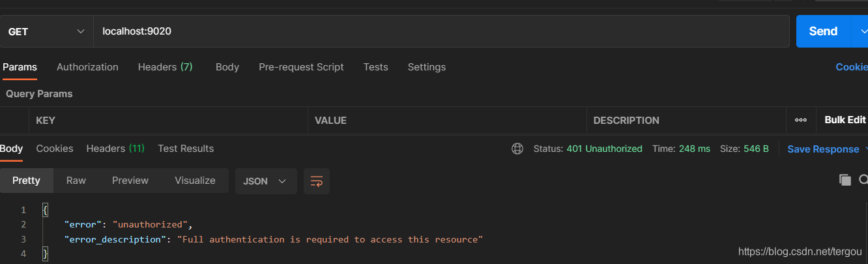The width and height of the screenshot is (868, 264).
Task: Select the Visualize view mode
Action: [x=195, y=181]
